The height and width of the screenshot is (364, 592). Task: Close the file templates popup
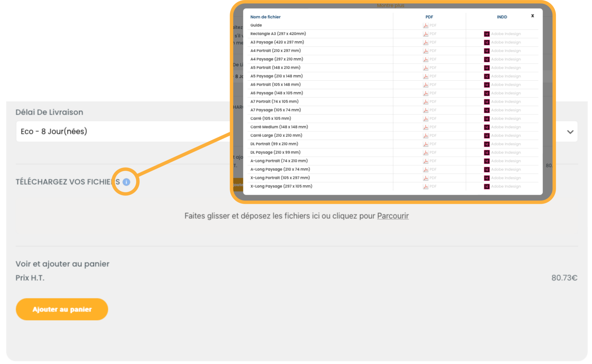pos(532,16)
